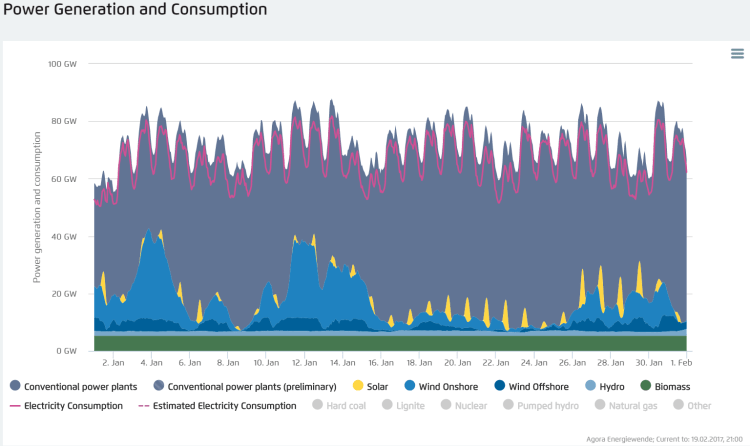This screenshot has width=750, height=446.
Task: Open the chart hamburger menu
Action: point(737,54)
